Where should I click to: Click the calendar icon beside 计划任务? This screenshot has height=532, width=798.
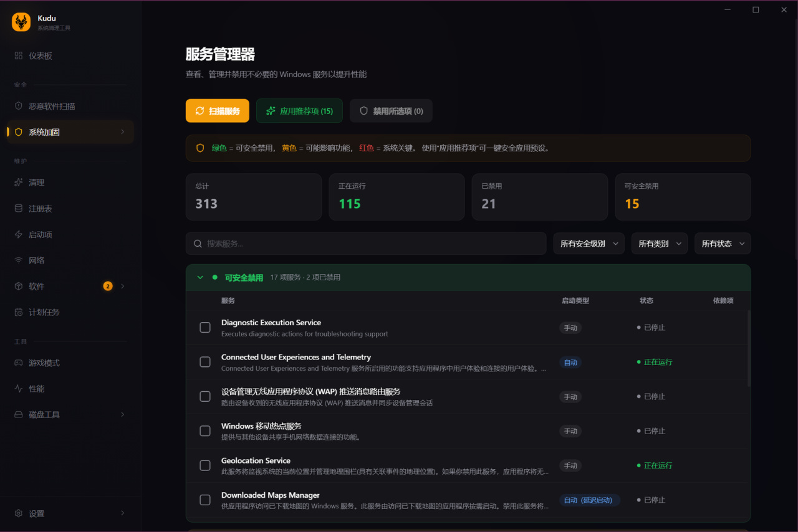click(19, 312)
